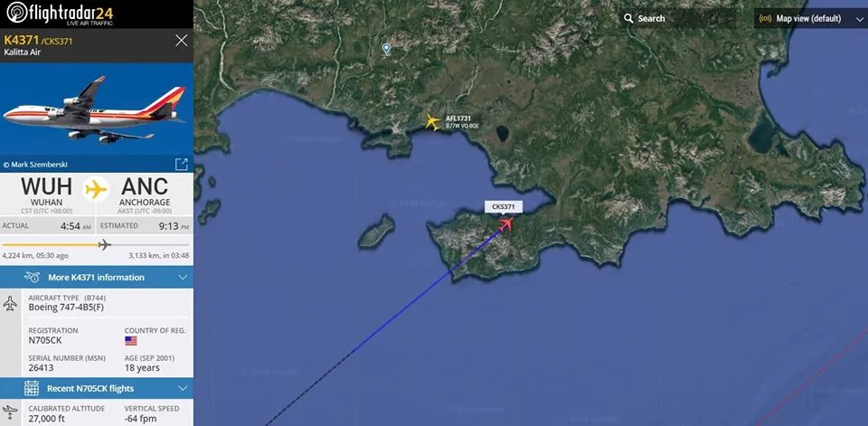Click the calendar icon beside Recent flights
868x426 pixels.
[32, 388]
